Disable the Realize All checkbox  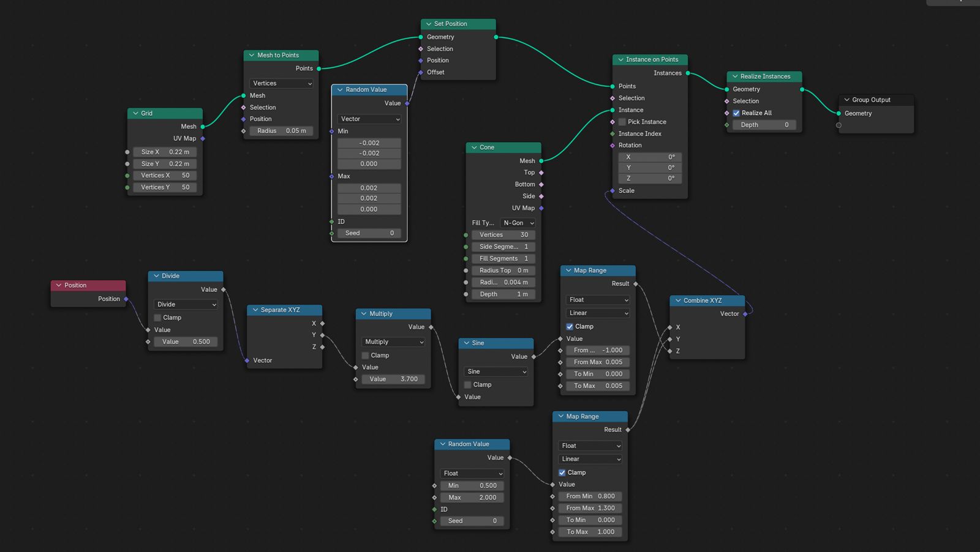point(736,113)
